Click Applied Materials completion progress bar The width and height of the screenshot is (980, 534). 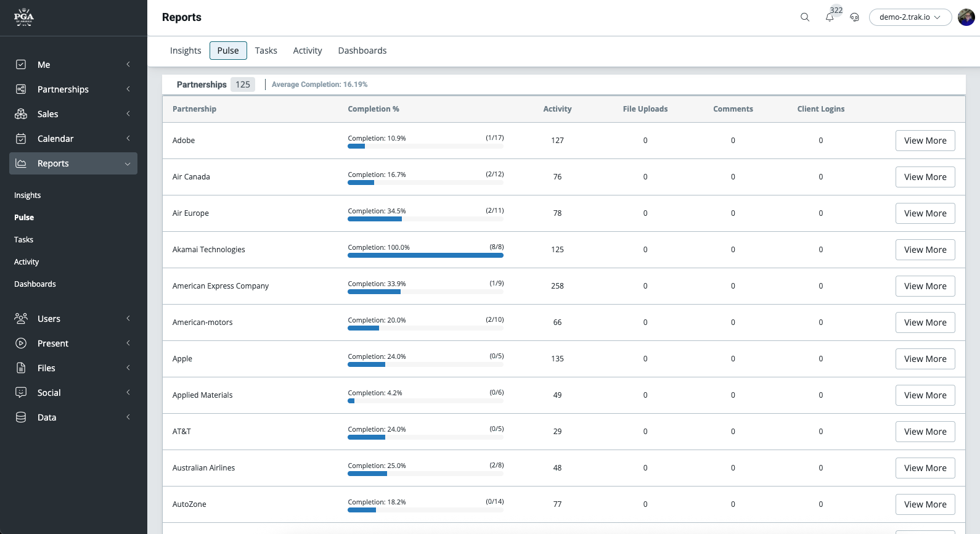click(425, 401)
